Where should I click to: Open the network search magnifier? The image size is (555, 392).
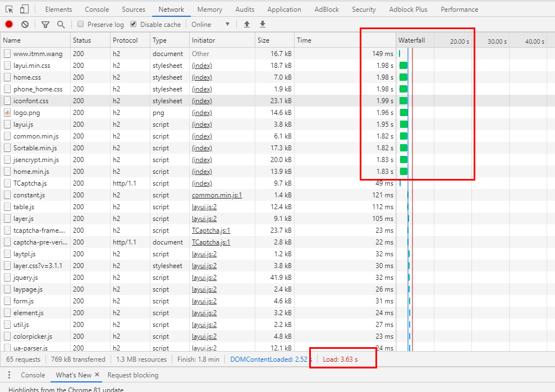[61, 25]
